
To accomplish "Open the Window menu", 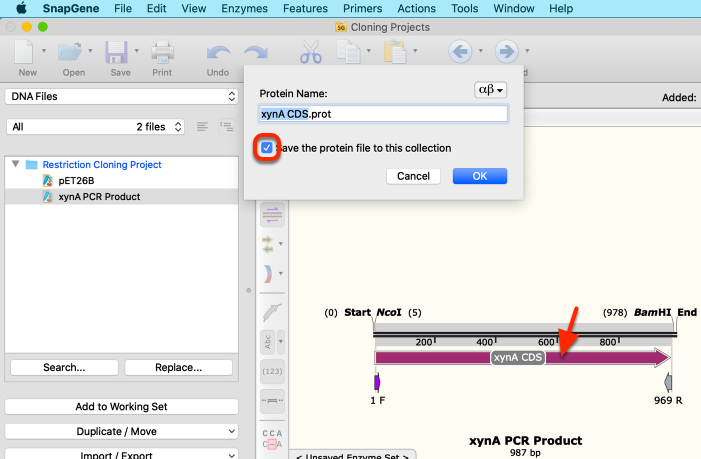I will [514, 8].
